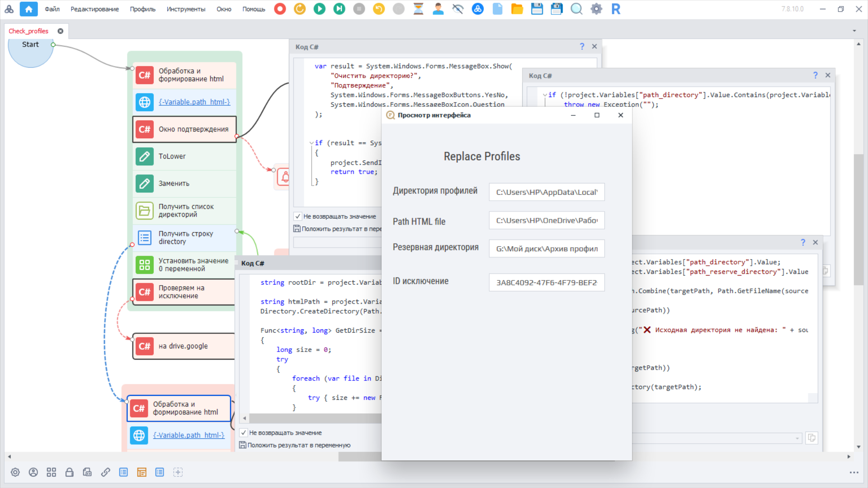Screen dimensions: 868x488
Task: Click the hourglass icon in toolbar
Action: pyautogui.click(x=418, y=9)
